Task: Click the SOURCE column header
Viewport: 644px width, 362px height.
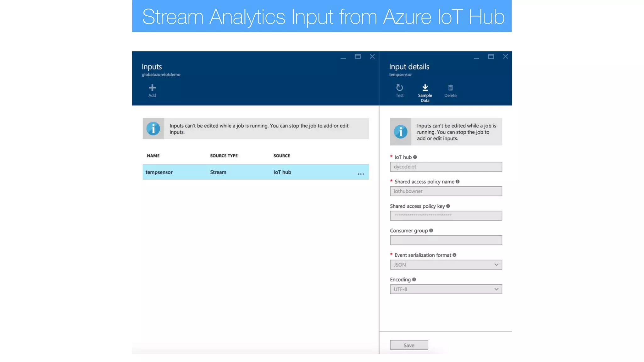Action: point(282,156)
